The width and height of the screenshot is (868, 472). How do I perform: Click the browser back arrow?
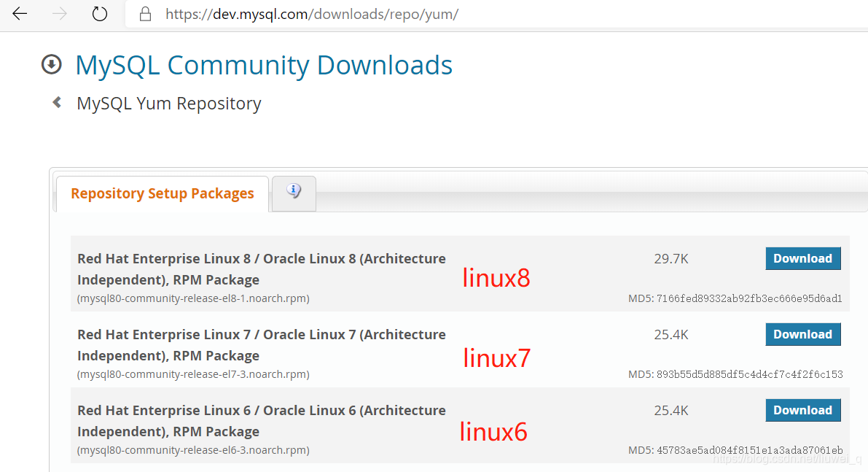point(20,14)
